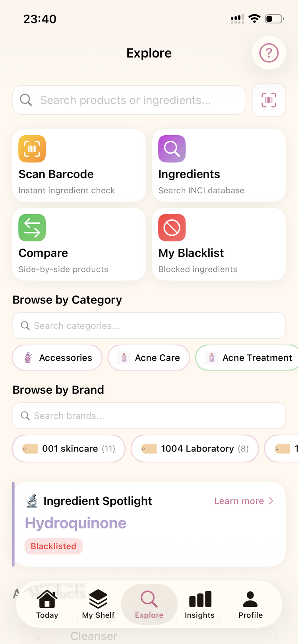Switch to the My Shelf tab
Screen dimensions: 298x644
point(98,604)
